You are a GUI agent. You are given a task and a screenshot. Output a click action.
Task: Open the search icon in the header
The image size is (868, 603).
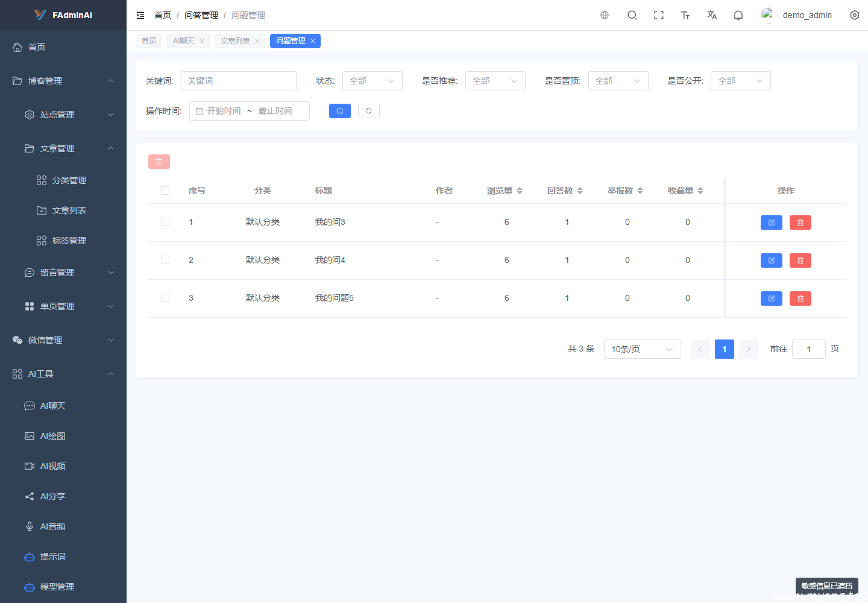[x=632, y=15]
